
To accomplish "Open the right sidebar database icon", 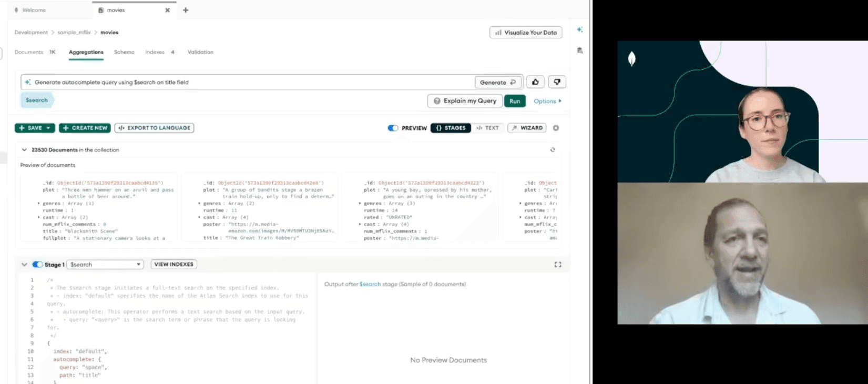I will (580, 50).
